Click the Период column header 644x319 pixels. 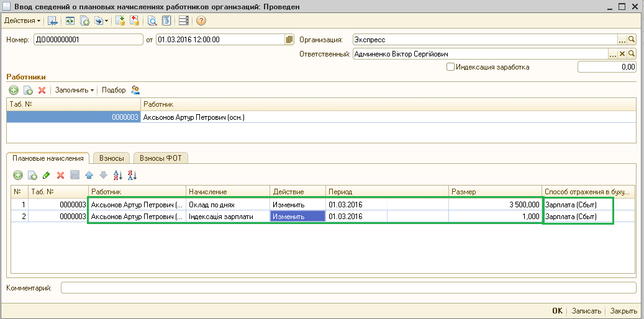click(387, 192)
